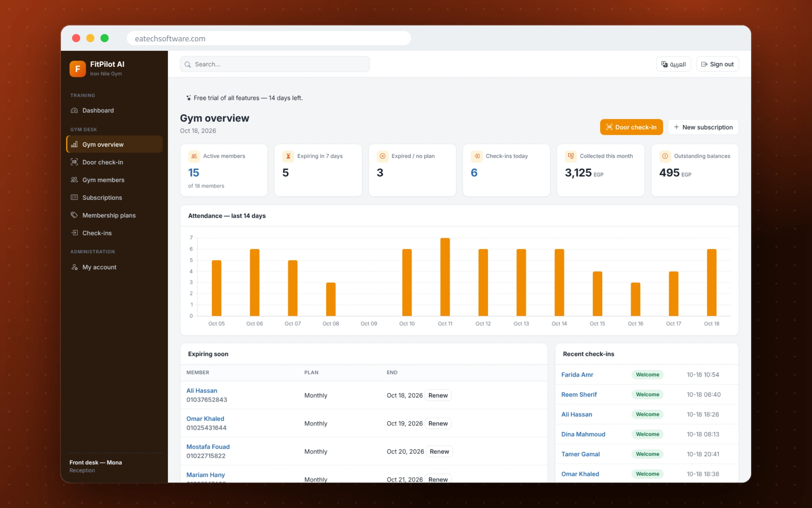Click the Welcome badge for Farida Amr
Screen dimensions: 812x508
click(x=647, y=375)
